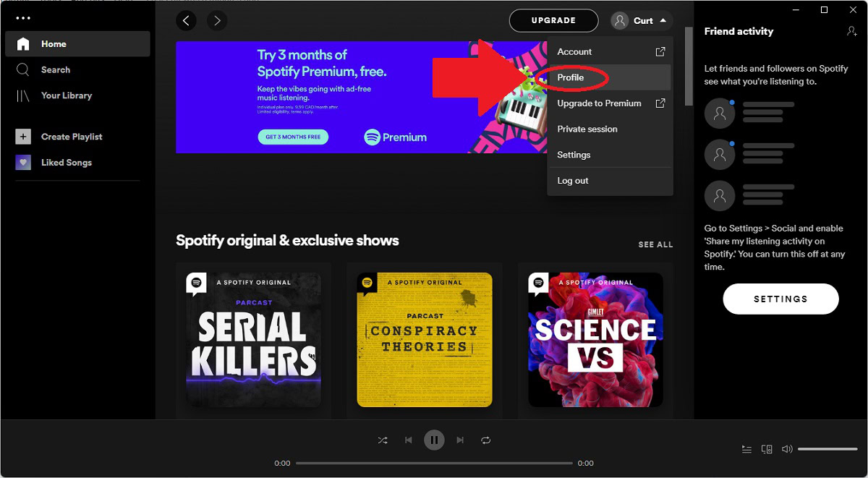Adjust the volume slider
Image resolution: width=868 pixels, height=478 pixels.
pos(827,449)
